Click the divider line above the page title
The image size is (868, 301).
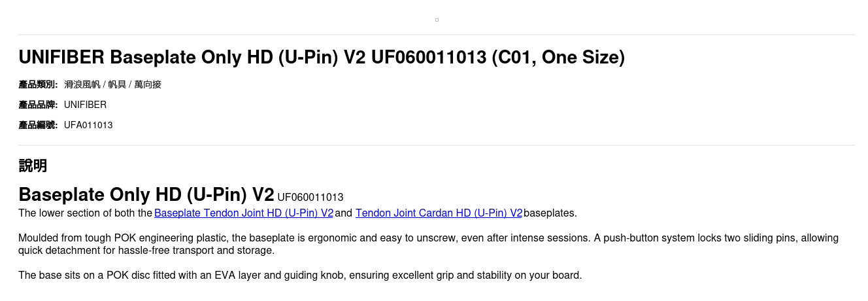point(436,35)
